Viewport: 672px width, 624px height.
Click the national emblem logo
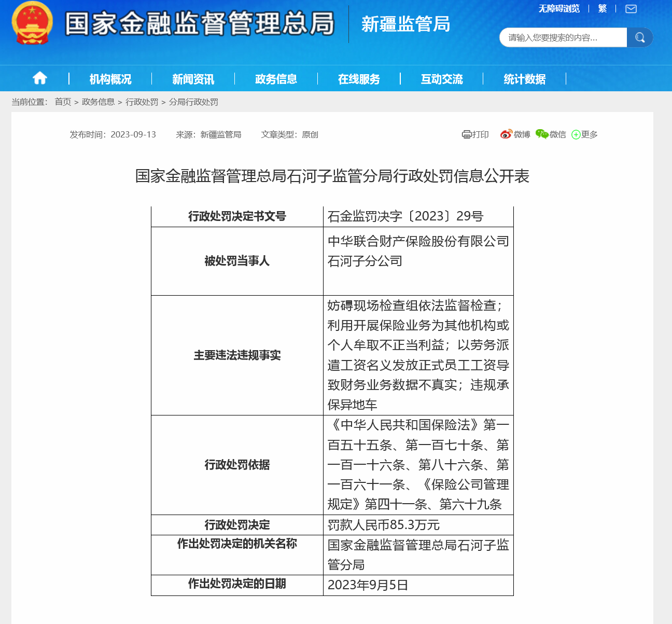point(32,23)
